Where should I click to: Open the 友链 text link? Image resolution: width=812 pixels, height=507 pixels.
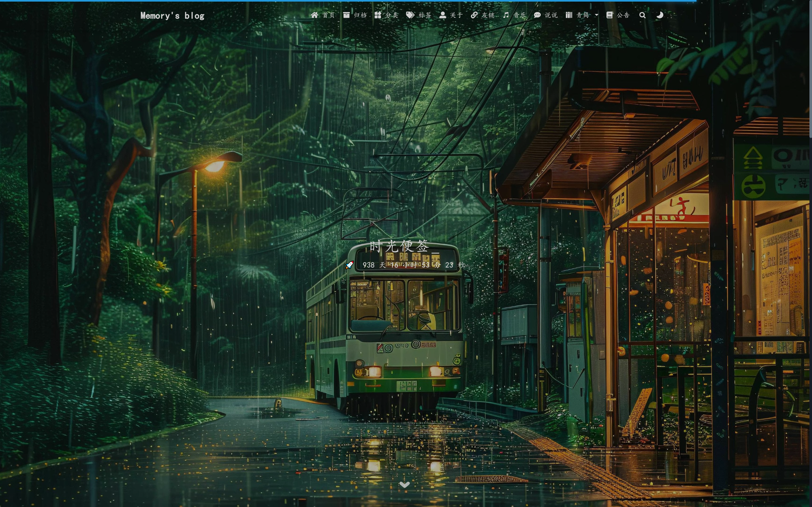488,15
